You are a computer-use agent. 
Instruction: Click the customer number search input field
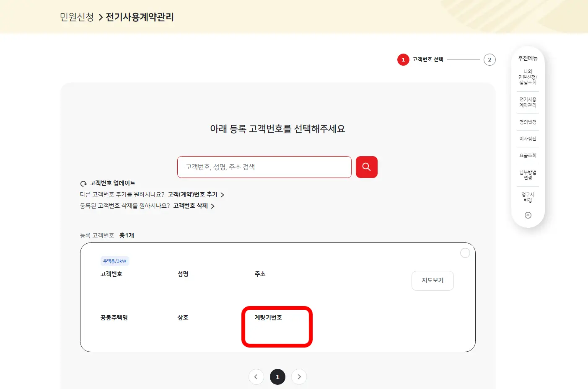(x=264, y=167)
